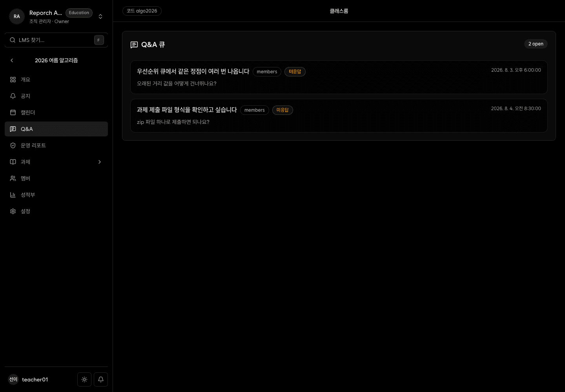Image resolution: width=565 pixels, height=392 pixels.
Task: Open the 공지 menu item
Action: click(56, 96)
